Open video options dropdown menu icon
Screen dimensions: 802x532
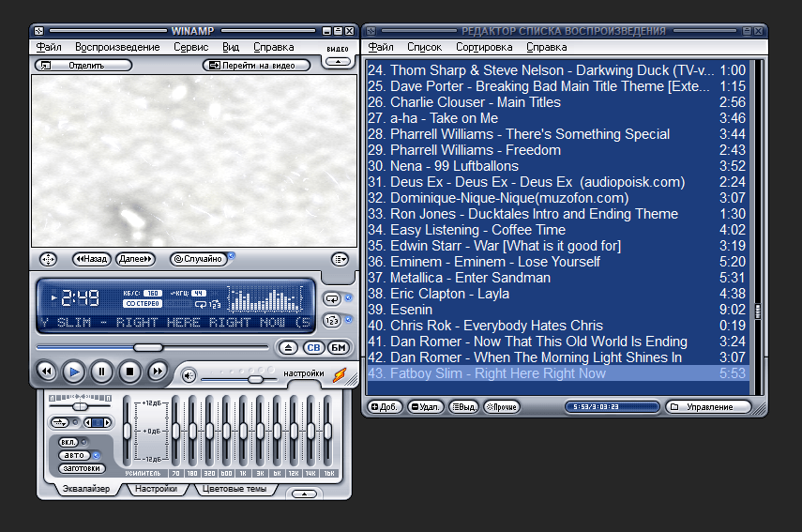point(340,259)
